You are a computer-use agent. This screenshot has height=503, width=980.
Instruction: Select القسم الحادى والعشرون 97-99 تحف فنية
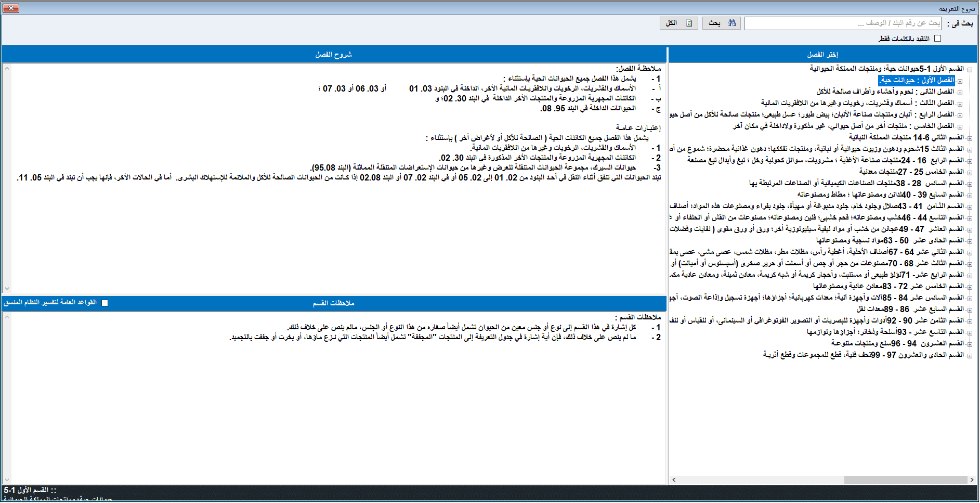click(x=864, y=355)
